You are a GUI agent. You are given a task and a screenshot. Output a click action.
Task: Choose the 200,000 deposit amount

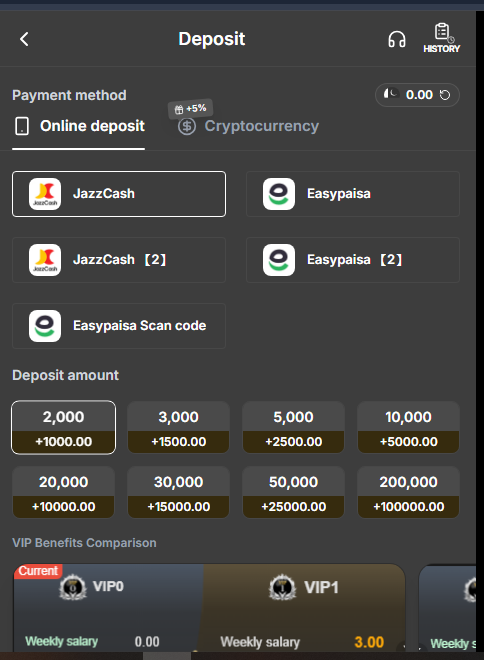(x=408, y=492)
